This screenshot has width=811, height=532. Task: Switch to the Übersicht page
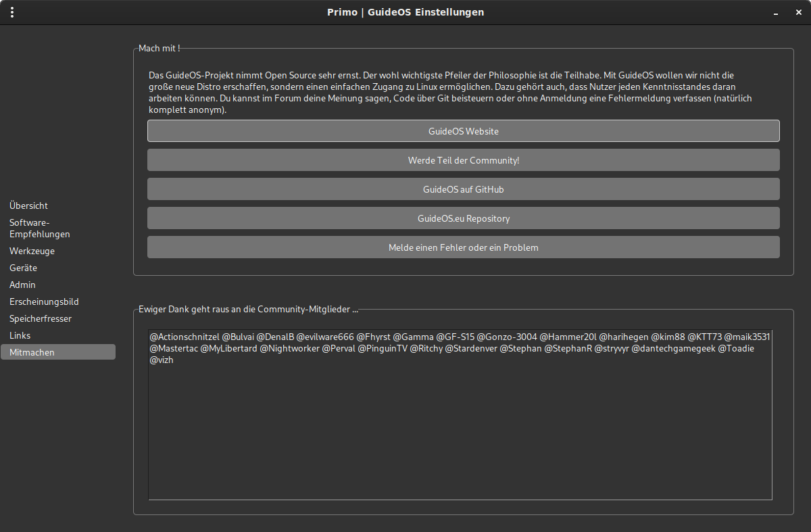click(28, 205)
